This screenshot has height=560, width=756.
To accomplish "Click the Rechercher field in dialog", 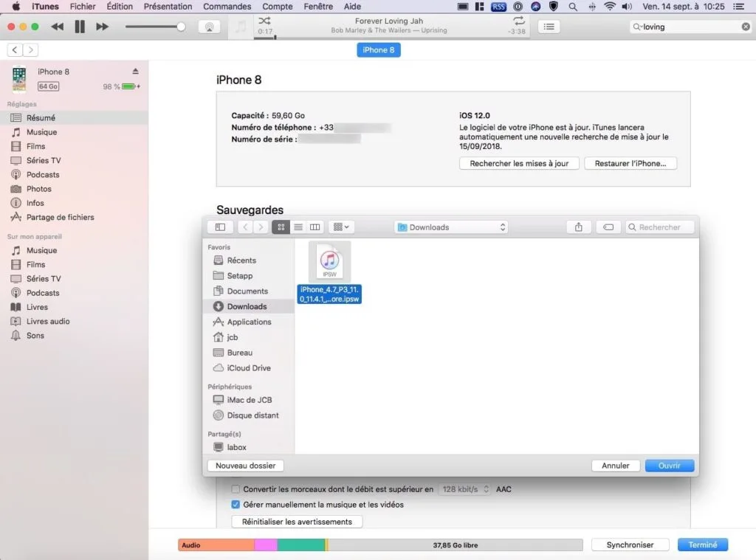I will (x=659, y=227).
